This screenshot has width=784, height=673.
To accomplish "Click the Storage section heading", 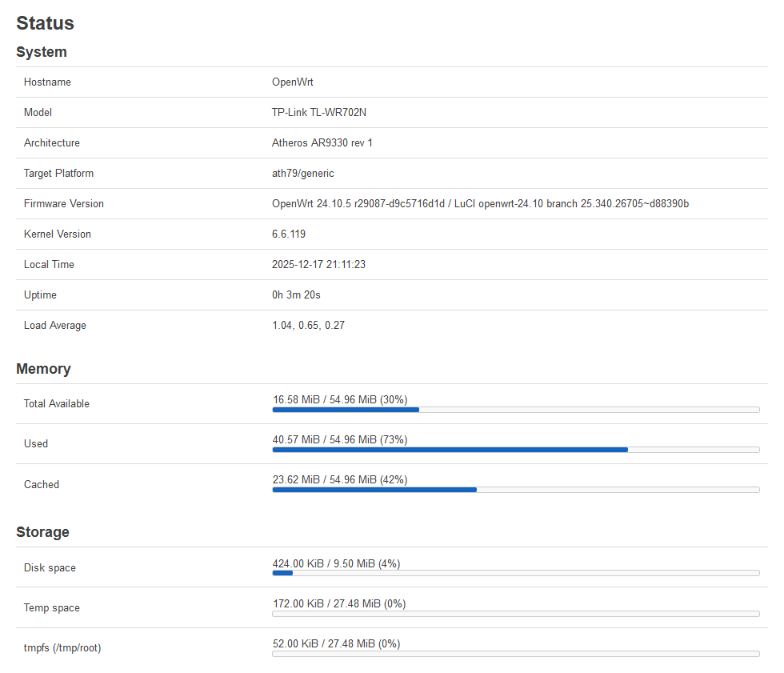I will pos(42,532).
